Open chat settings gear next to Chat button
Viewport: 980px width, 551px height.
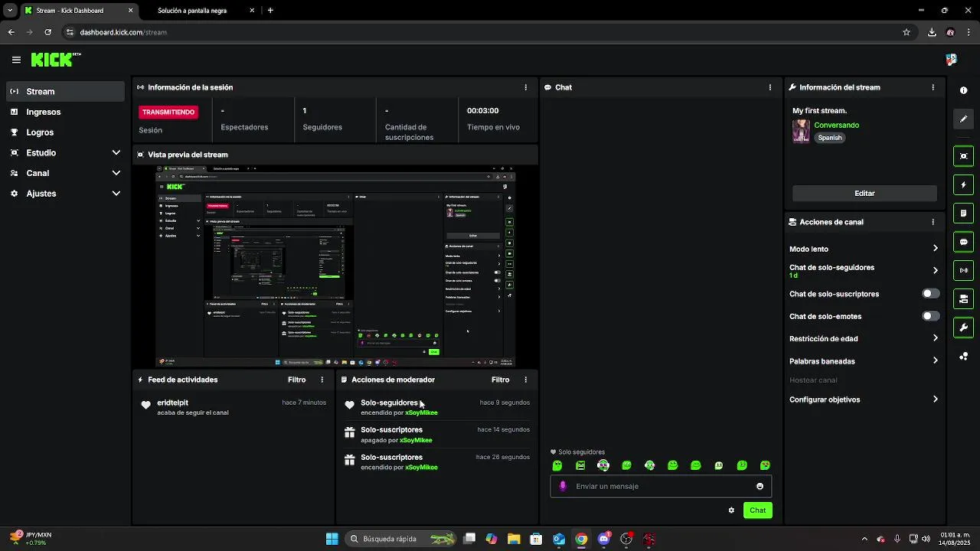tap(731, 510)
